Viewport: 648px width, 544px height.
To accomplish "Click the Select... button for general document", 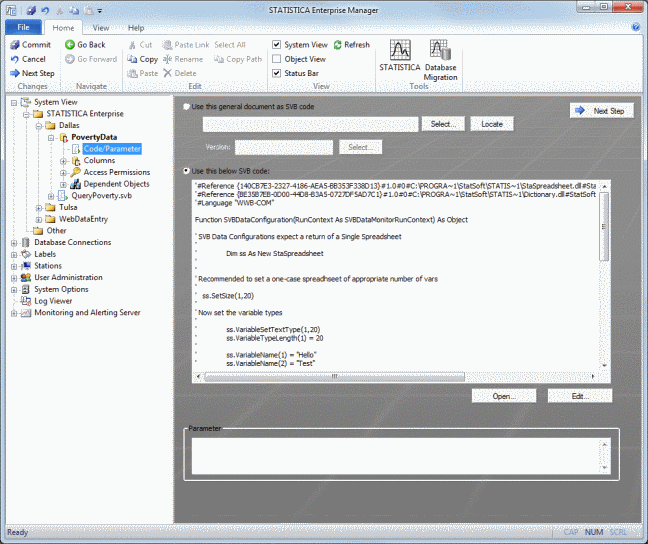I will 443,124.
